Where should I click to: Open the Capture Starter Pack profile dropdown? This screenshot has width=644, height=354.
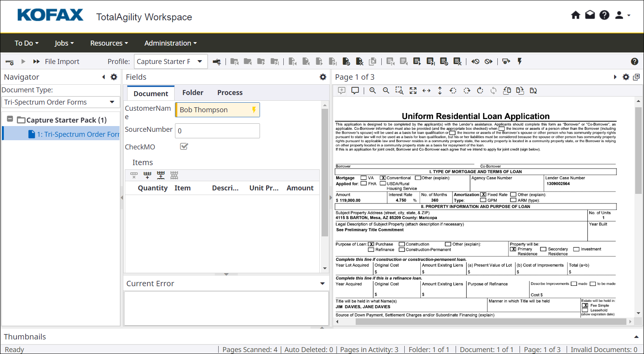tap(200, 61)
